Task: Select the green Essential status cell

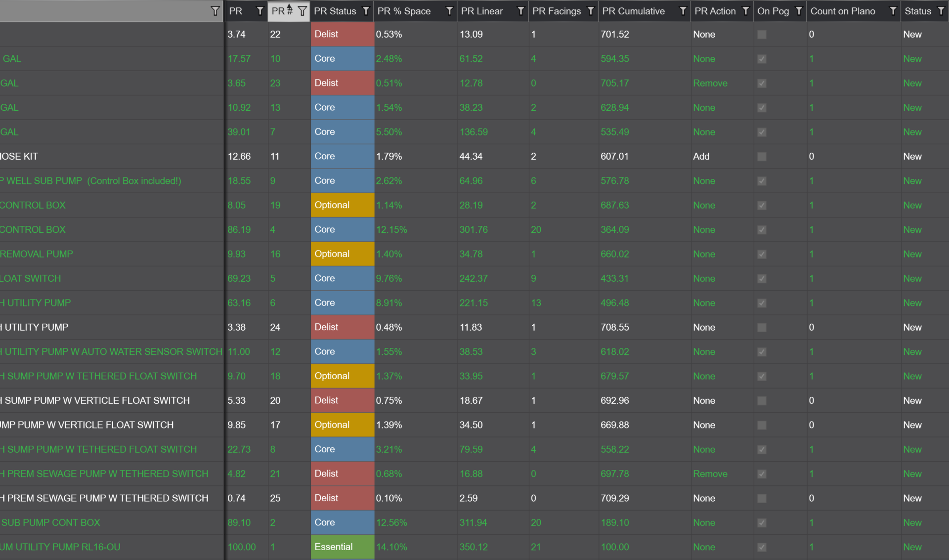Action: pyautogui.click(x=342, y=547)
